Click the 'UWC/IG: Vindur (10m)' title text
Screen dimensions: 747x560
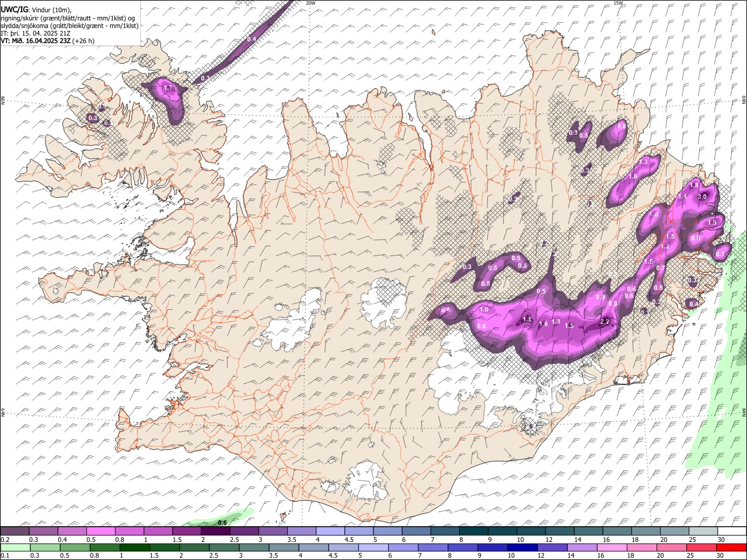[36, 9]
